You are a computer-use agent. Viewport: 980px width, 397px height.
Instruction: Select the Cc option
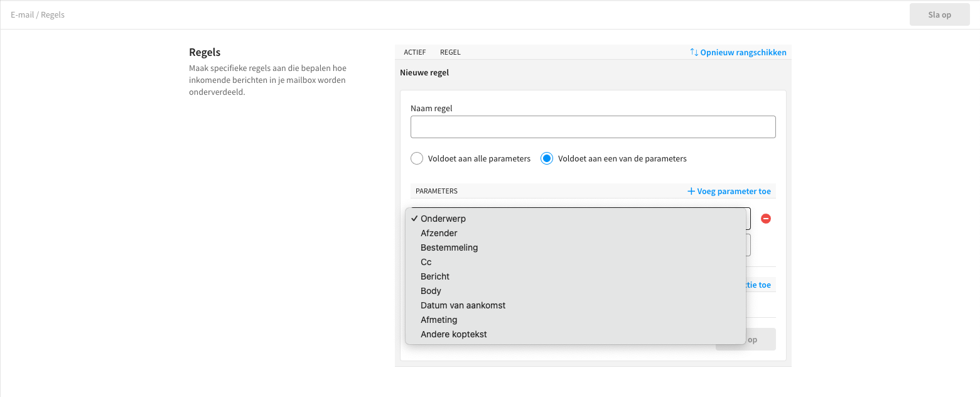coord(426,262)
